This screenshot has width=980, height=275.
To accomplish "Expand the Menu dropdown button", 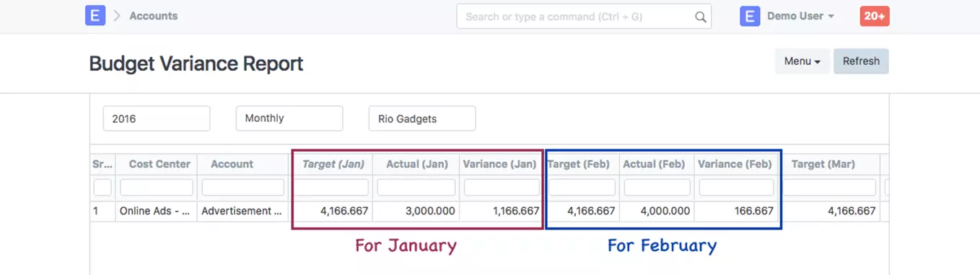I will [x=802, y=61].
